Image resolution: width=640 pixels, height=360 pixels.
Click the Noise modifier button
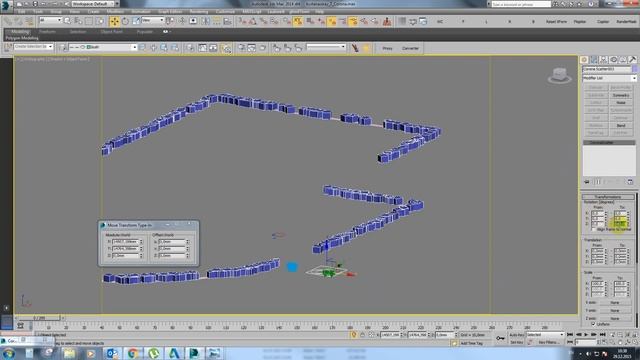(x=620, y=102)
